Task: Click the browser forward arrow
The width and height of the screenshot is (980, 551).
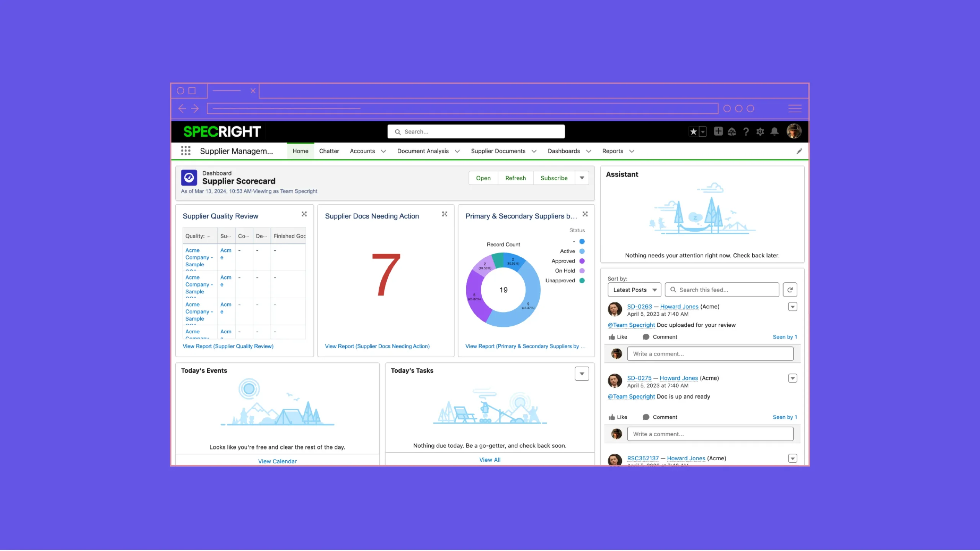Action: (x=195, y=109)
